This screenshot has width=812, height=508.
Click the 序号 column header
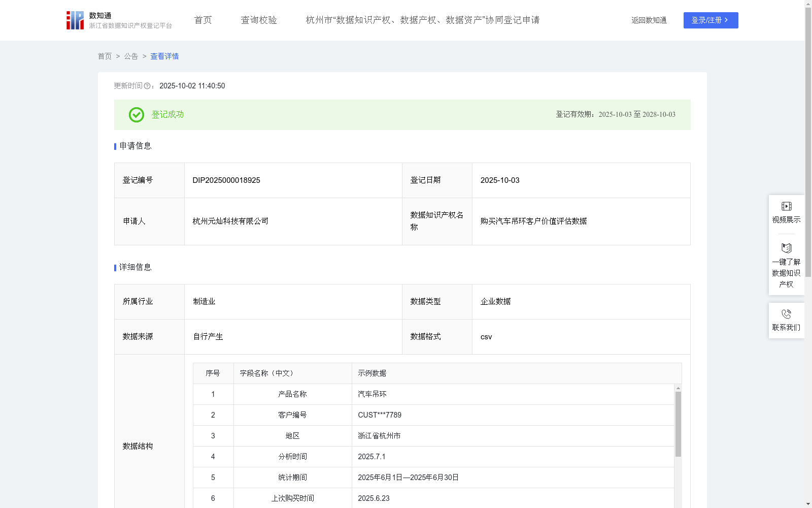[x=213, y=373]
